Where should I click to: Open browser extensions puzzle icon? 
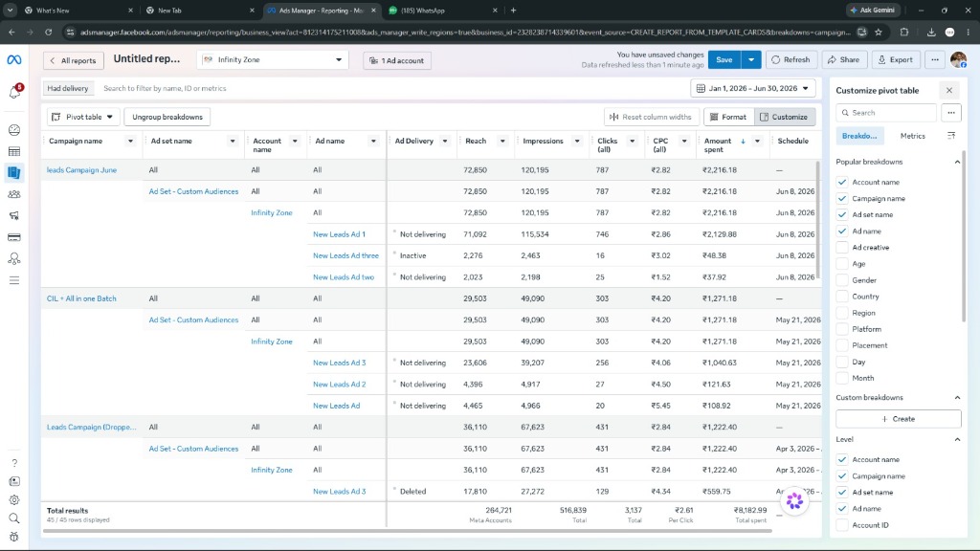point(904,32)
